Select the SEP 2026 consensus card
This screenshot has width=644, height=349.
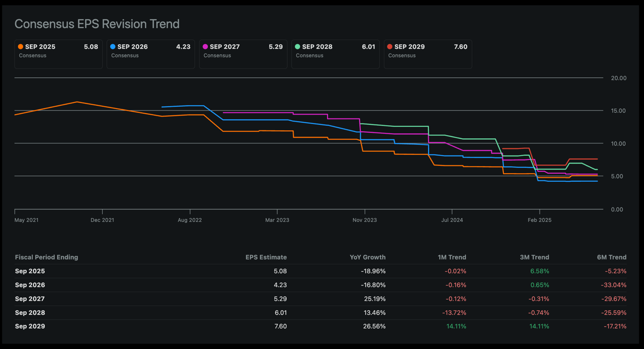click(x=150, y=54)
